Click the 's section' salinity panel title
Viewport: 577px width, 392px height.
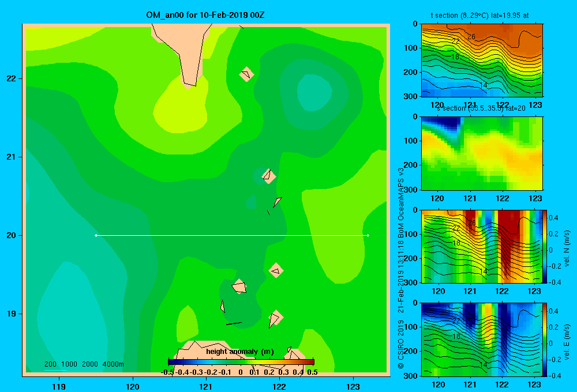click(481, 108)
